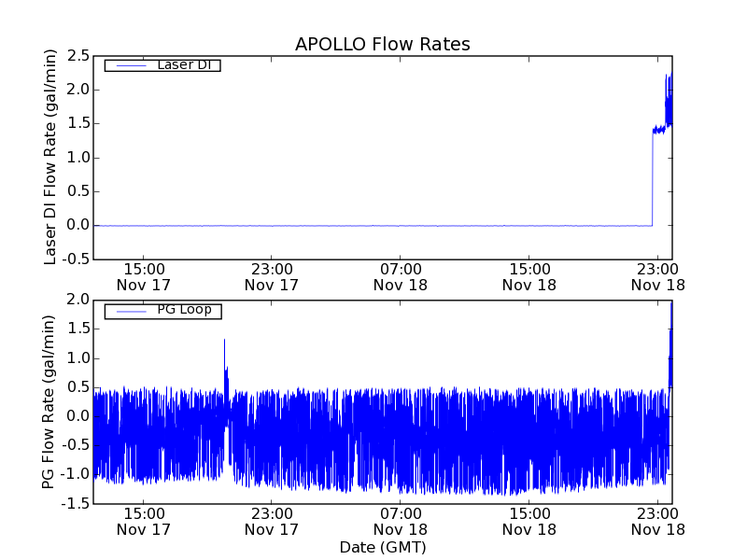Pick 23:00 Nov 18 tick under top plot
The image size is (747, 560).
658,275
